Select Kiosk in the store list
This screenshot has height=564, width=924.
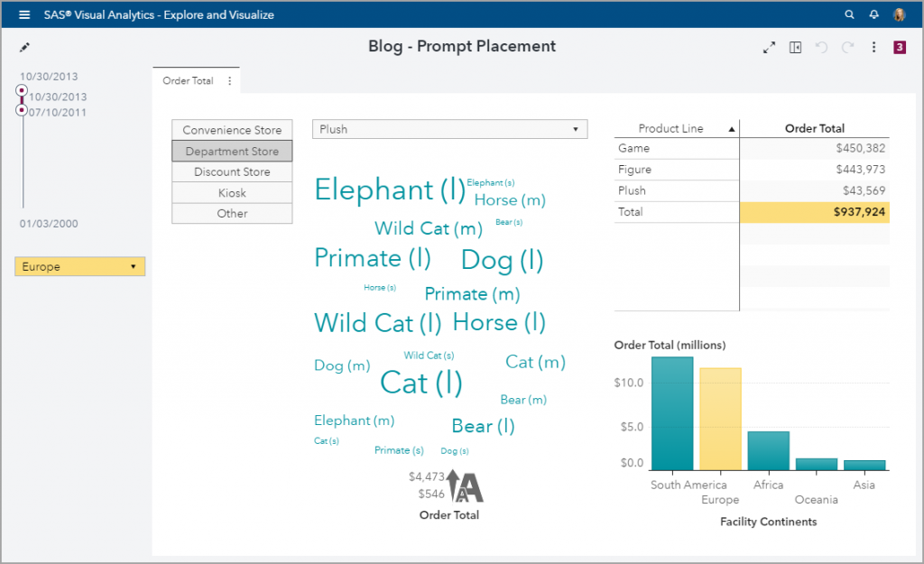click(x=232, y=193)
